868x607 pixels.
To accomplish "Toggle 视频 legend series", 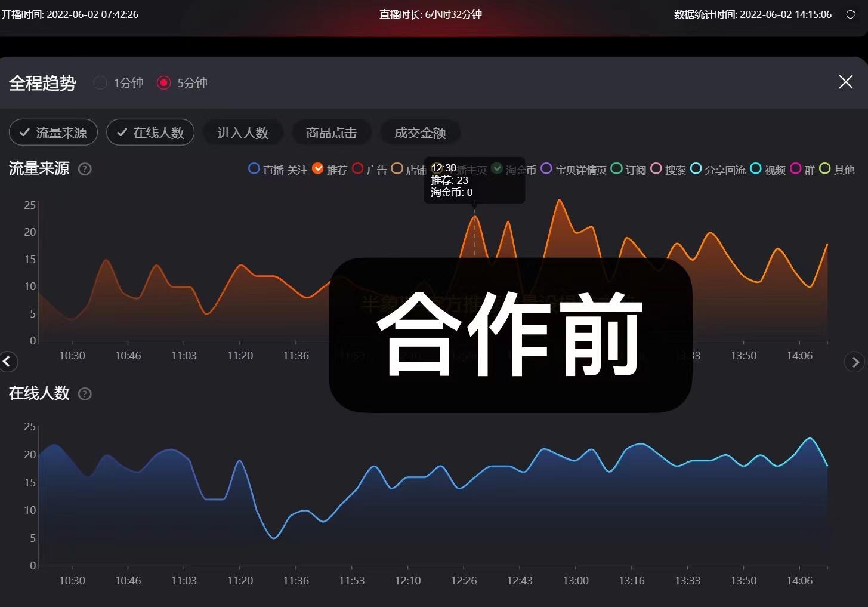I will click(x=768, y=170).
